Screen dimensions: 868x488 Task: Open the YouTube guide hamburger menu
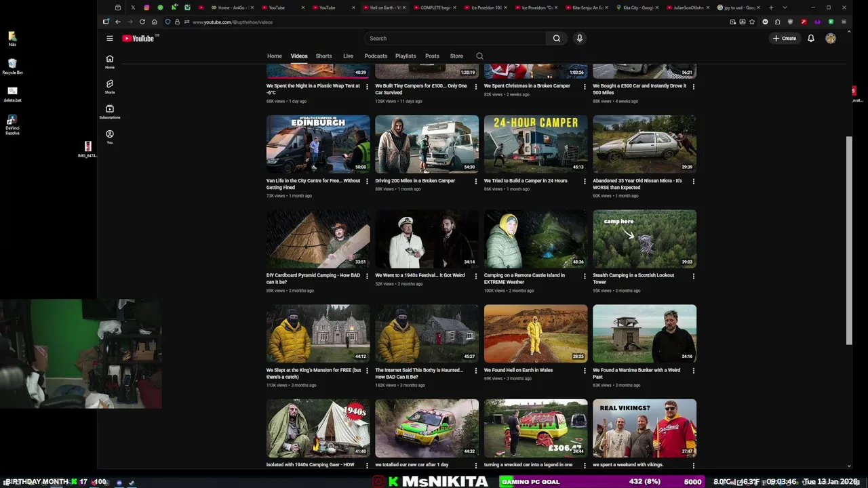(109, 39)
